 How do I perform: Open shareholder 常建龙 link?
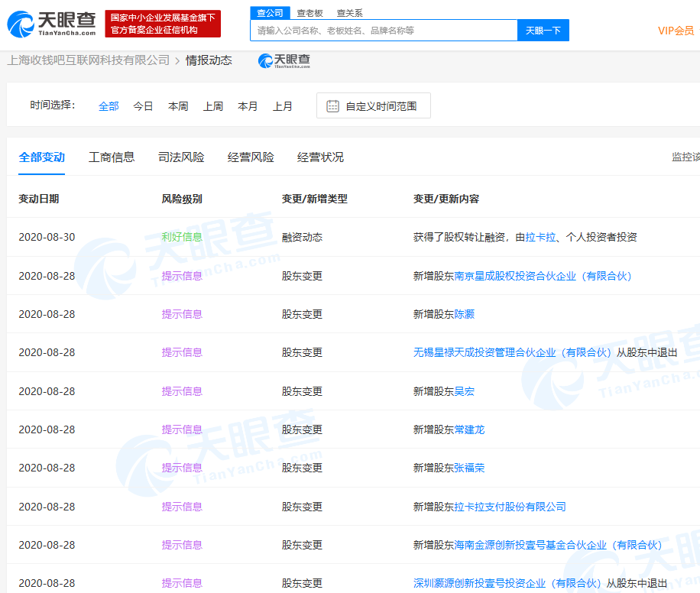469,430
